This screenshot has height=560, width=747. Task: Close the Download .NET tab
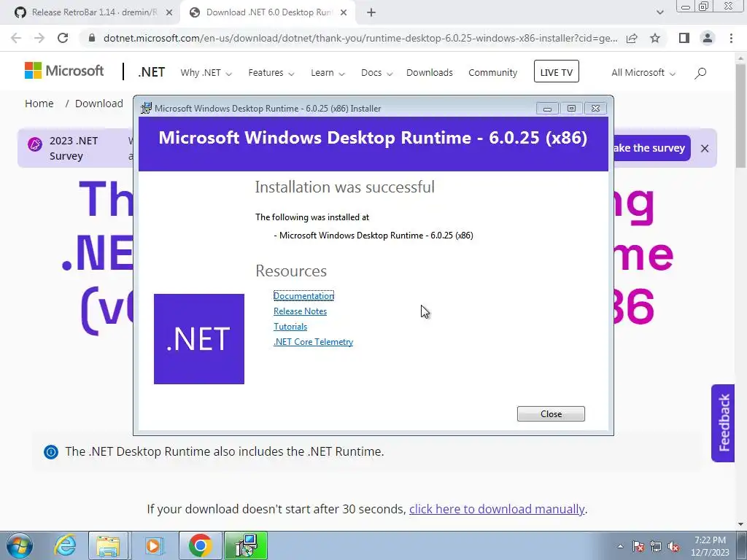344,12
